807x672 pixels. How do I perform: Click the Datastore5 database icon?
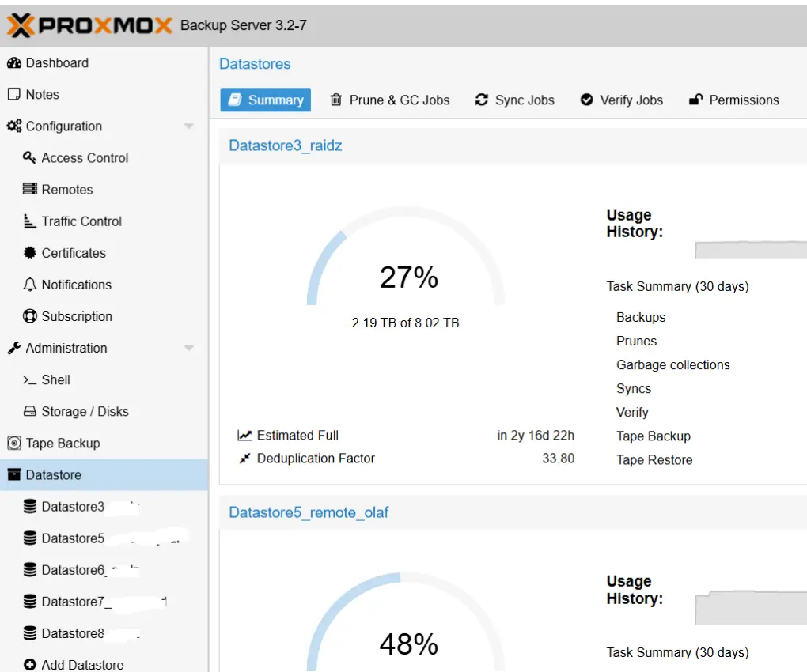[x=30, y=538]
